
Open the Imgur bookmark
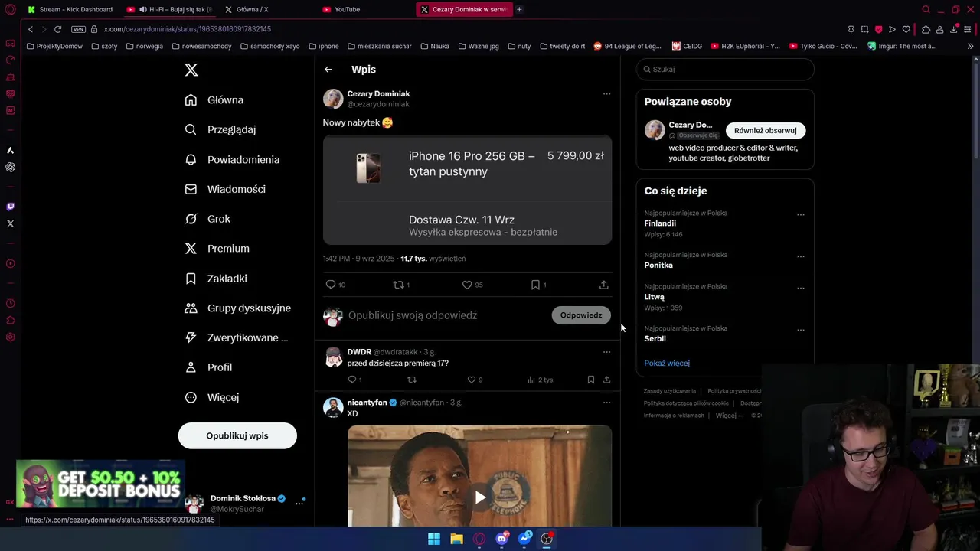(902, 46)
